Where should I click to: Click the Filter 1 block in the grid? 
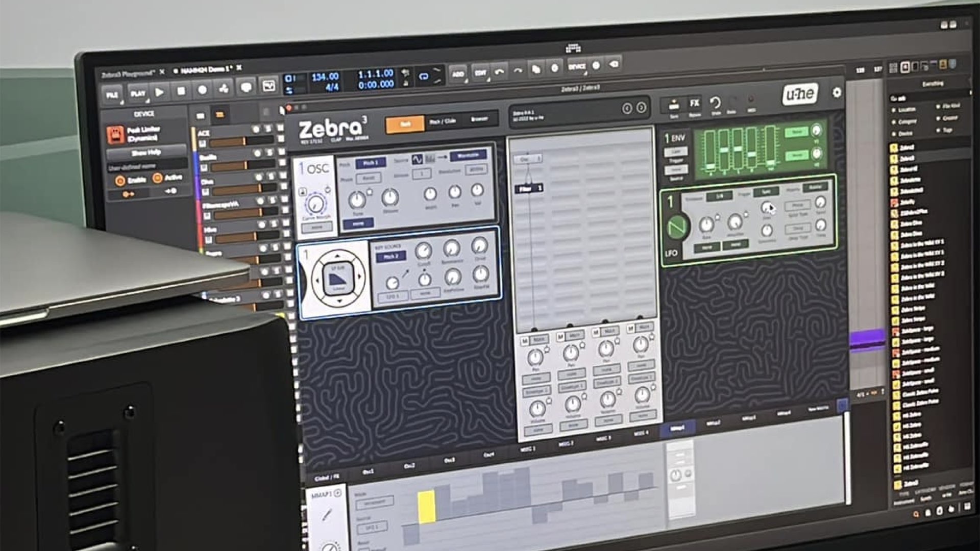pos(529,188)
